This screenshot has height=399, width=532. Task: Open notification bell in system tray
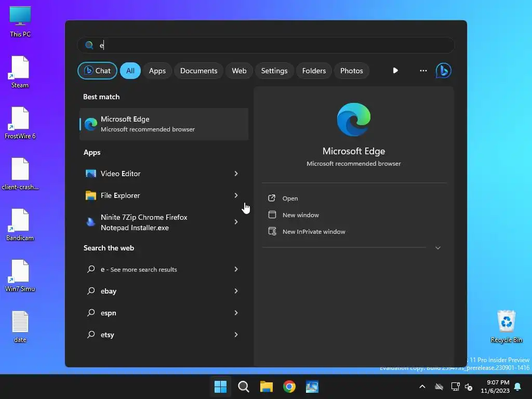[x=518, y=387]
